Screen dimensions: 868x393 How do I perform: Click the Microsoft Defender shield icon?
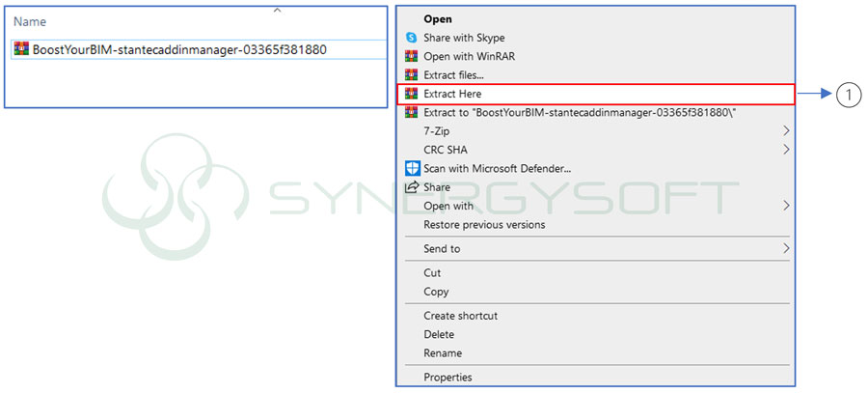point(413,168)
